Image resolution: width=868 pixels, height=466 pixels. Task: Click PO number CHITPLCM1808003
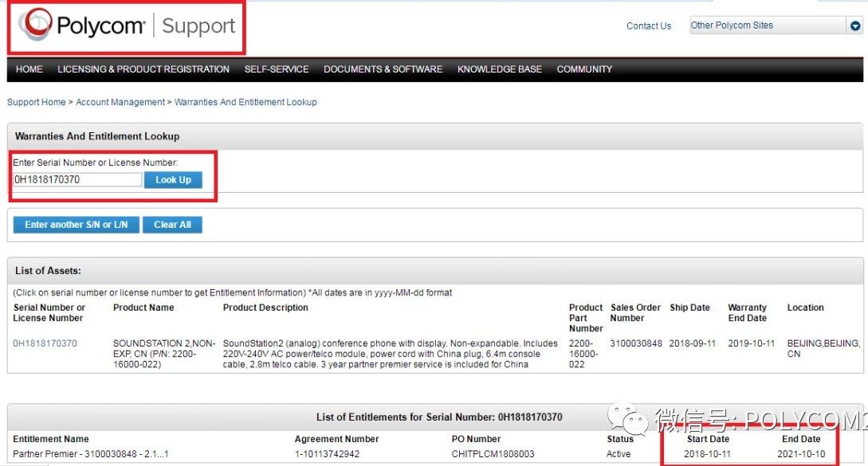(x=493, y=454)
